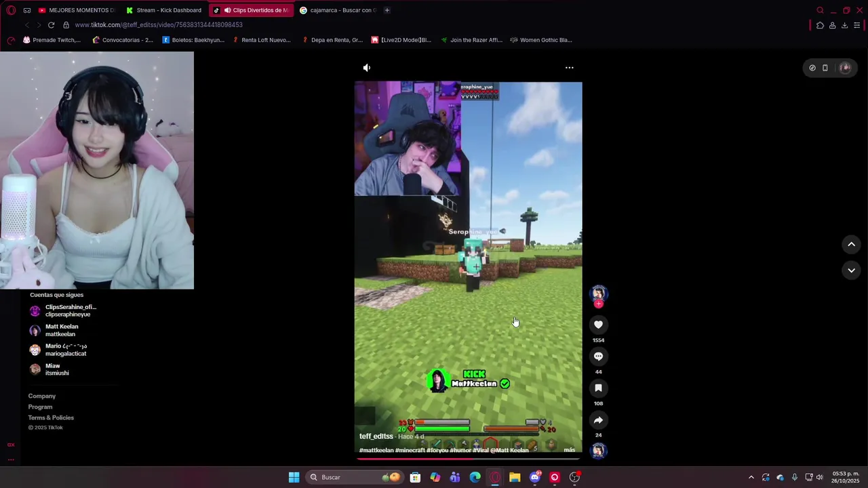Switch to the MEJORES MOMENTOS YouTube tab
The width and height of the screenshot is (868, 488).
coord(77,10)
